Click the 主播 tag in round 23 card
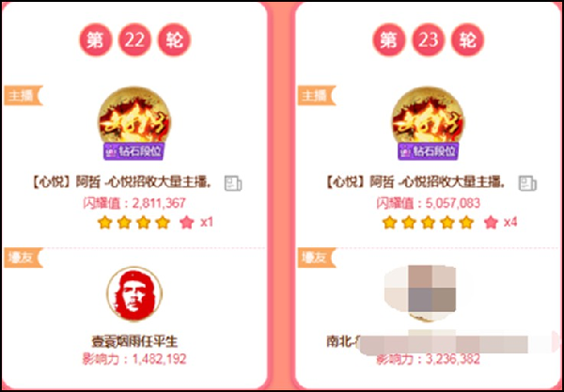Image resolution: width=564 pixels, height=392 pixels. coord(317,95)
